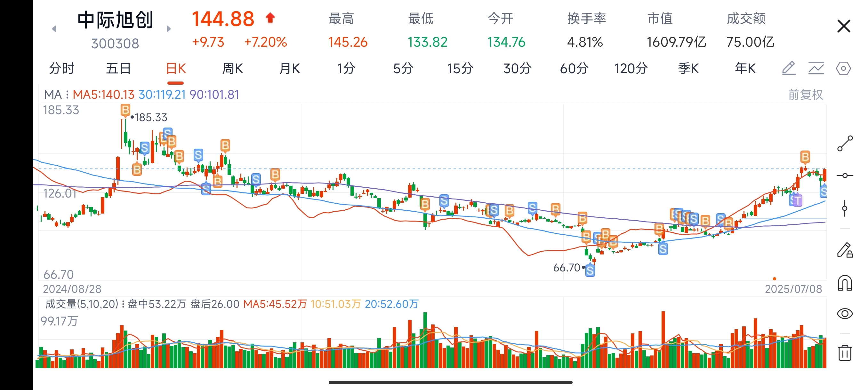Tap the 185.33 high price label
868x390 pixels.
151,117
